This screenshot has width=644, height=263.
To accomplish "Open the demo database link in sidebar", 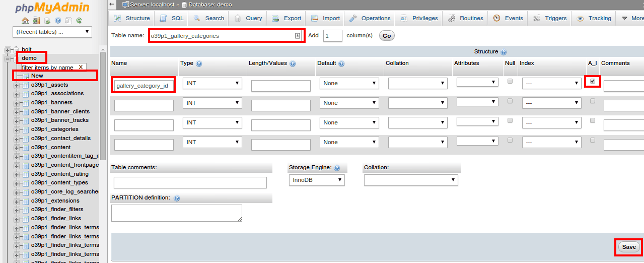I will pos(29,58).
